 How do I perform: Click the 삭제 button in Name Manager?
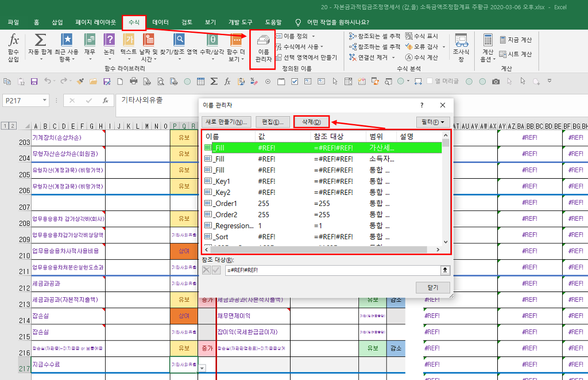click(x=311, y=122)
